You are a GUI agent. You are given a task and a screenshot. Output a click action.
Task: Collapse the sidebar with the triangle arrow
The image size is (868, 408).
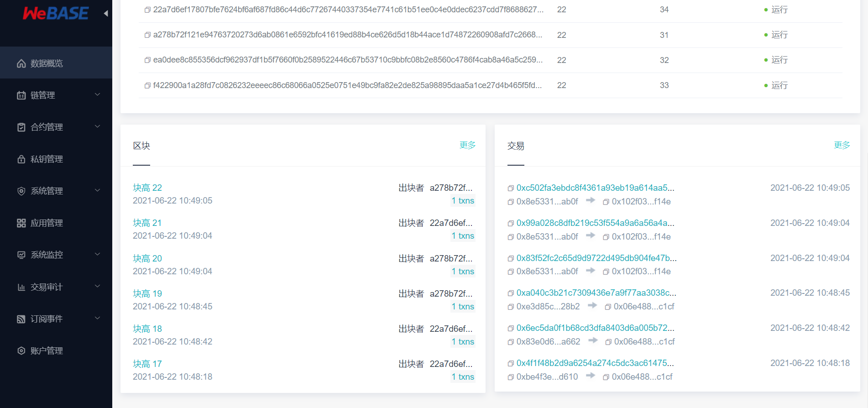[106, 13]
